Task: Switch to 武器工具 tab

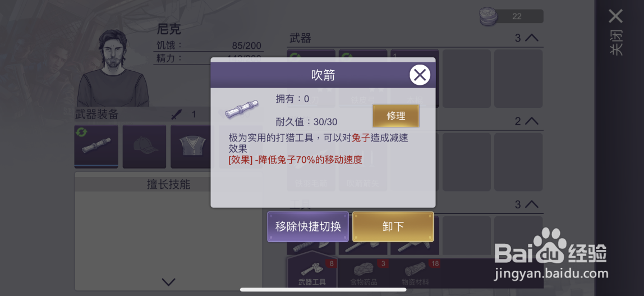Action: pos(312,272)
